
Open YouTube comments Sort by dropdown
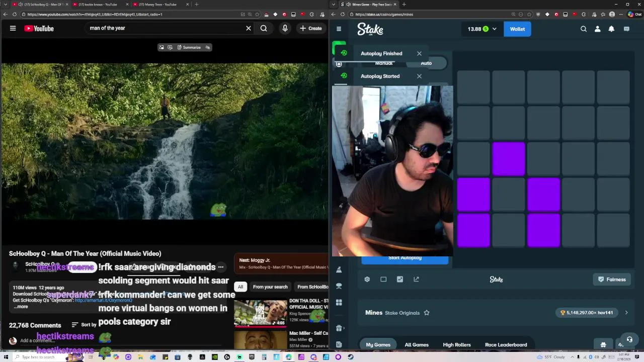pyautogui.click(x=84, y=325)
